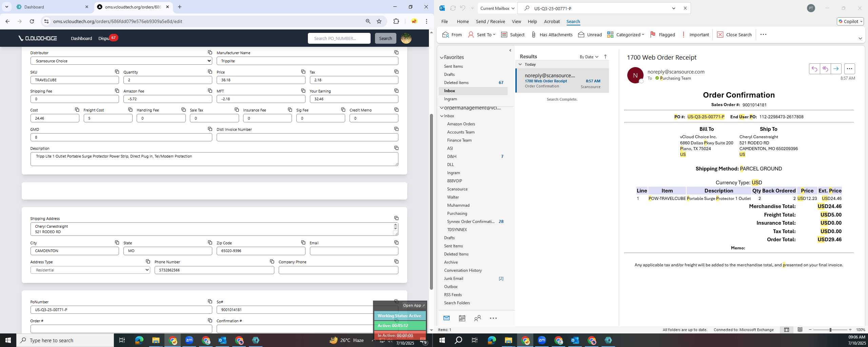The width and height of the screenshot is (868, 347).
Task: Copy the Amazon Fee value
Action: 210,91
